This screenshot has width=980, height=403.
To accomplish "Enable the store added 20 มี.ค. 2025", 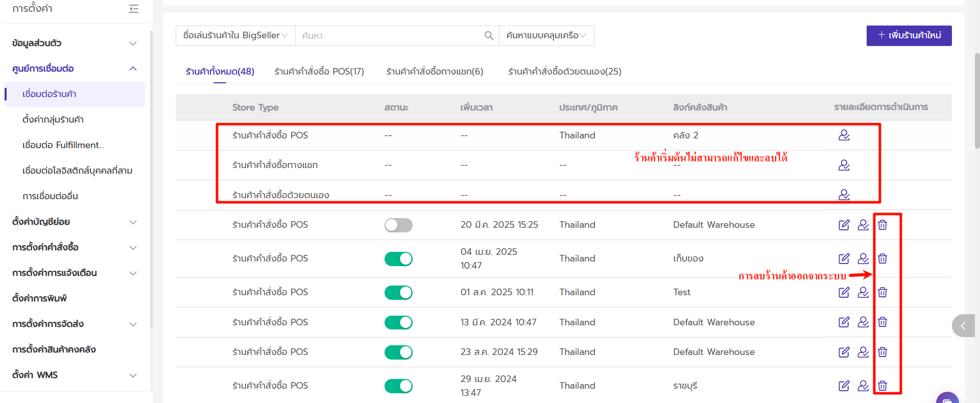I will click(x=398, y=225).
